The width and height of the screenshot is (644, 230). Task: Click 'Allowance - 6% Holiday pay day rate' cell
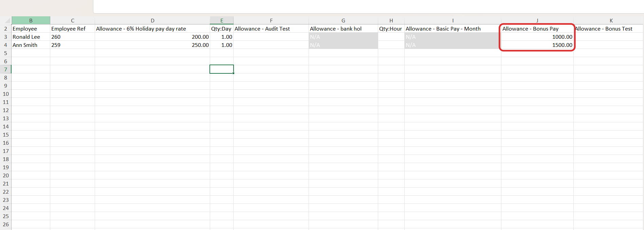(152, 29)
